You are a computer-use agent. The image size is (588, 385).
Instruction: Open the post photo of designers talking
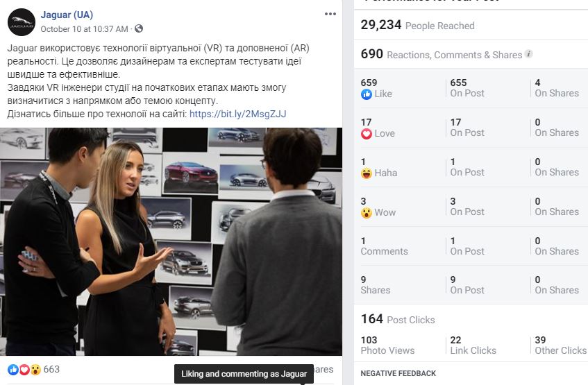(171, 242)
